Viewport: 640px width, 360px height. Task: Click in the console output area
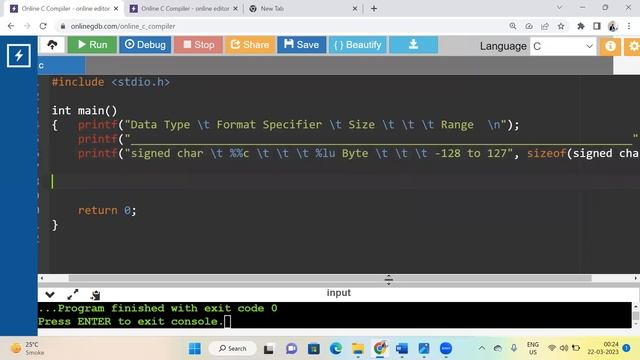335,315
